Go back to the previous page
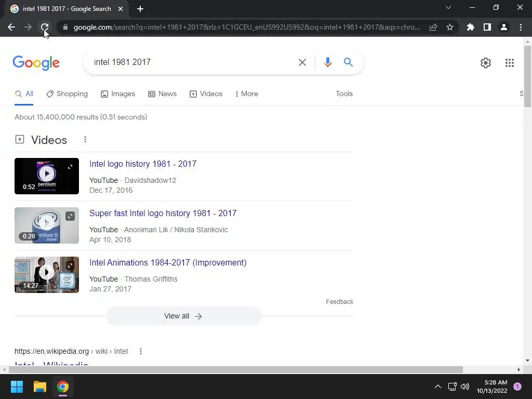Viewport: 532px width, 399px height. click(11, 27)
